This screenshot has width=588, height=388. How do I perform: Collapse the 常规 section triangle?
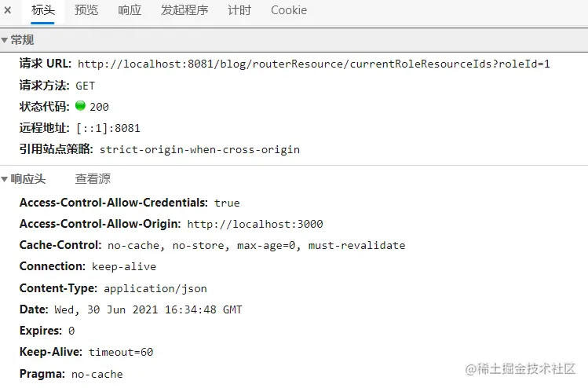pyautogui.click(x=5, y=40)
